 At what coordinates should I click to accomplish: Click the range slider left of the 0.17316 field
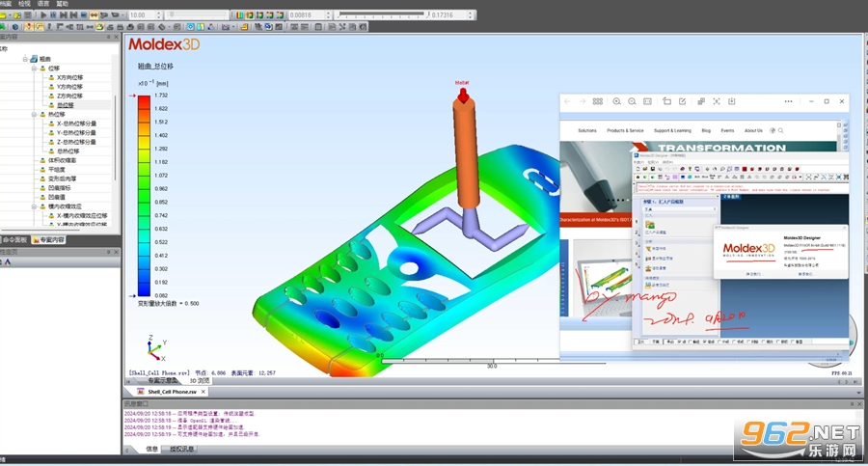383,15
